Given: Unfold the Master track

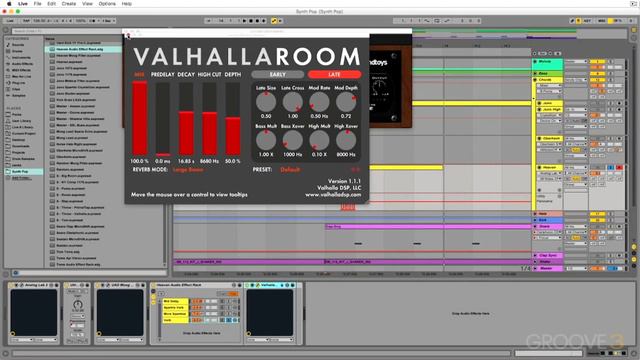Looking at the screenshot, I should [x=535, y=268].
